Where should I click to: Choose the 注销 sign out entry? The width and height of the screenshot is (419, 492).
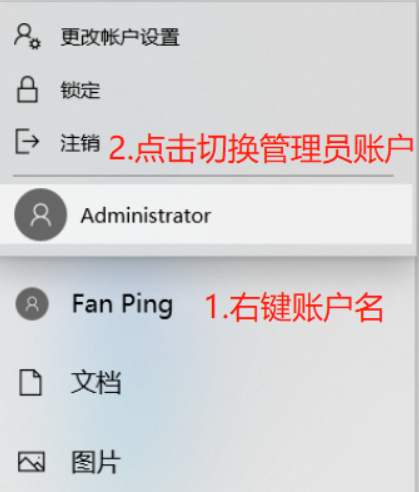click(80, 143)
